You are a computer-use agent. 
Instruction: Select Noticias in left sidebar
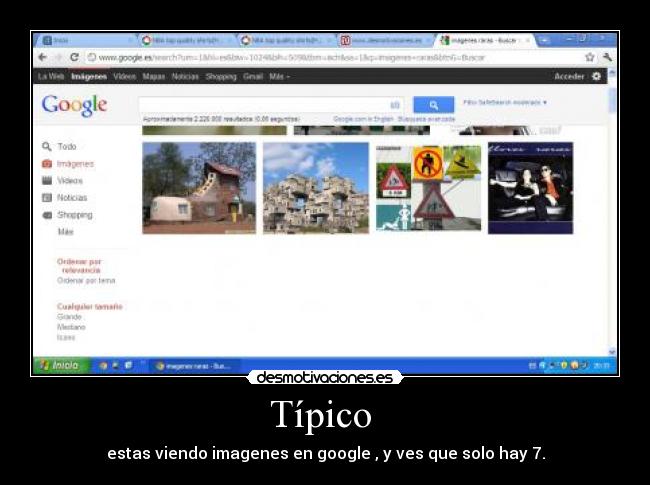(x=72, y=198)
